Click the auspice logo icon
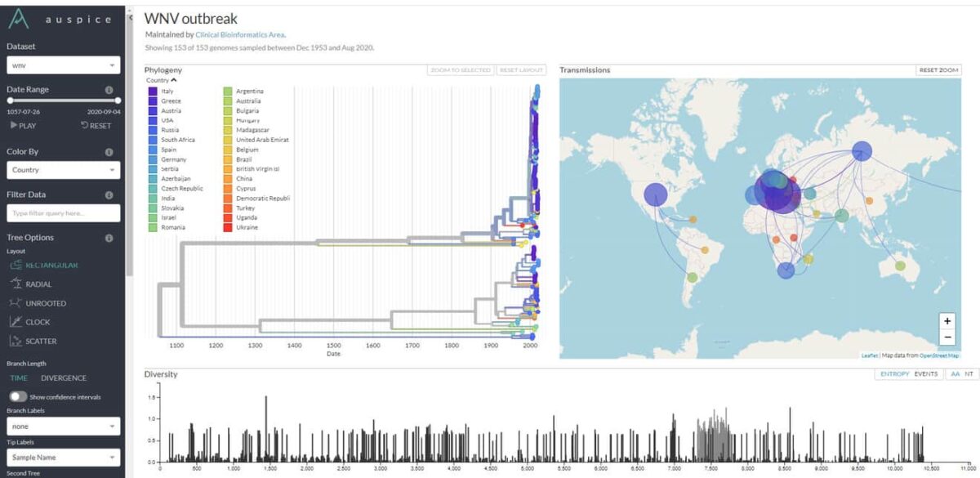The image size is (980, 478). 20,19
